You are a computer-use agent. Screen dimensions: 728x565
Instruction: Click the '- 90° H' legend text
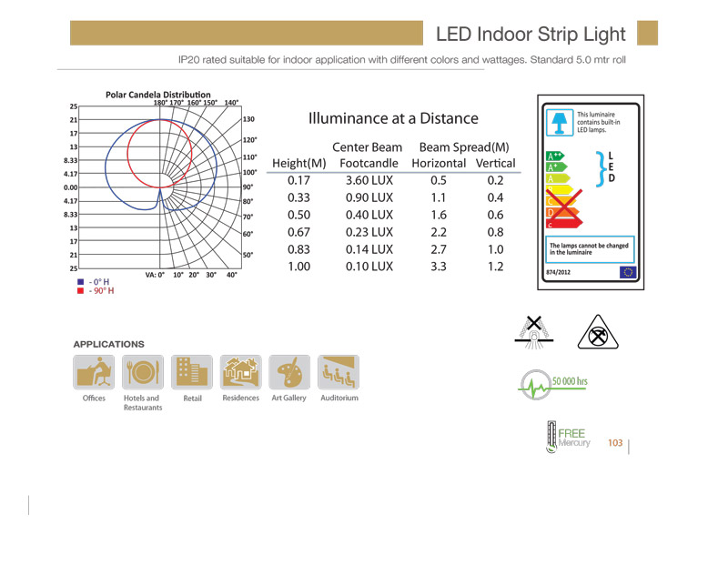[x=101, y=290]
